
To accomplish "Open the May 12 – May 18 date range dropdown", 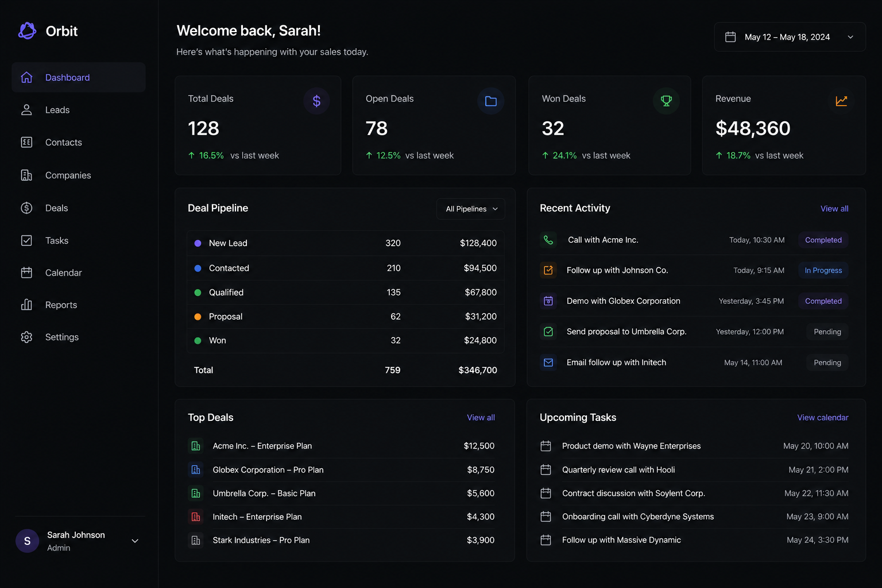I will 790,37.
